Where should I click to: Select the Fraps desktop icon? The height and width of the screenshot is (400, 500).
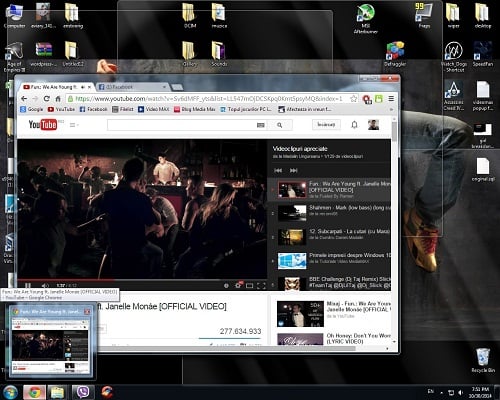pos(424,16)
